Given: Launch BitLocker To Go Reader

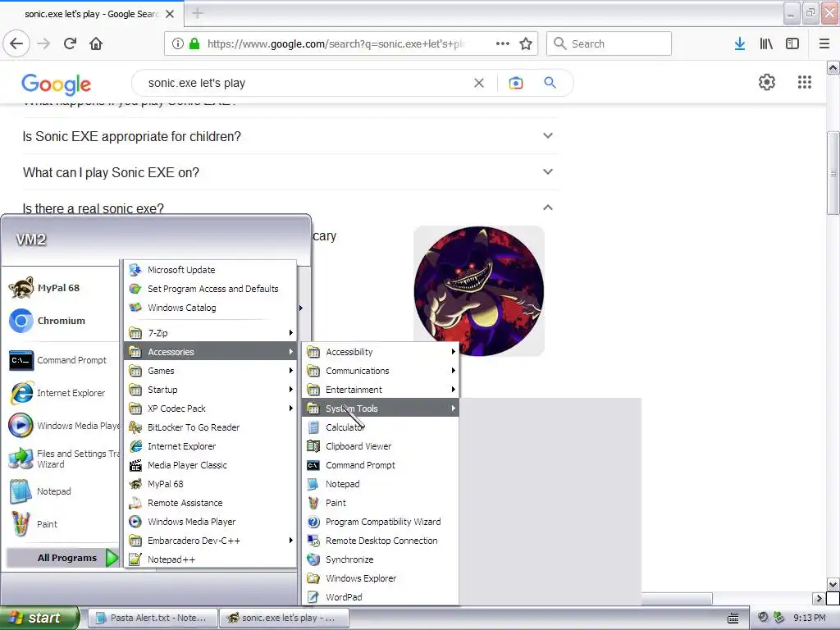Looking at the screenshot, I should 211,427.
